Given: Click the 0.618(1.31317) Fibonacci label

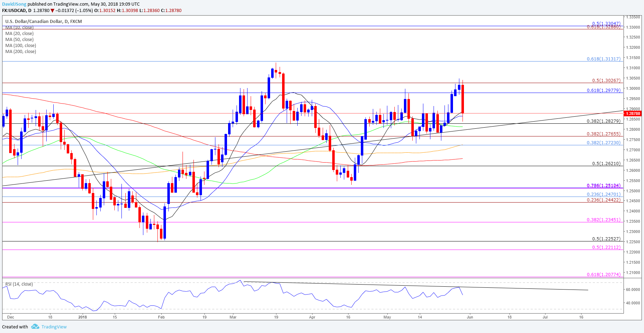Looking at the screenshot, I should [604, 59].
